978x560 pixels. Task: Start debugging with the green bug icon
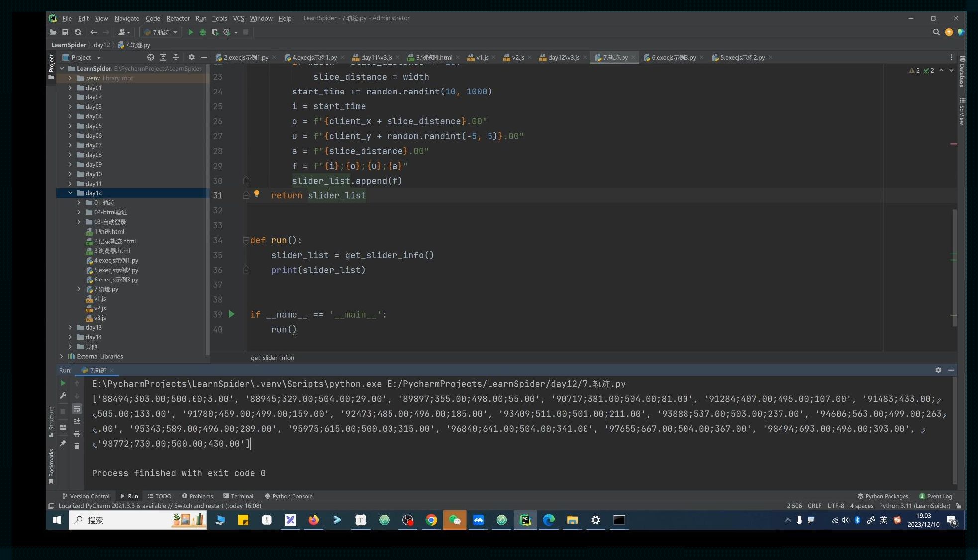[202, 32]
